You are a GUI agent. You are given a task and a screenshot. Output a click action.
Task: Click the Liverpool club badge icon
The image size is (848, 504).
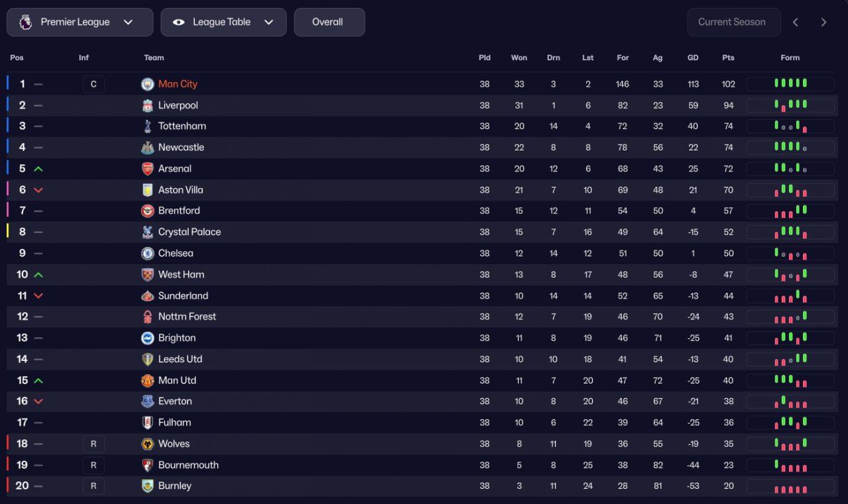pyautogui.click(x=148, y=105)
